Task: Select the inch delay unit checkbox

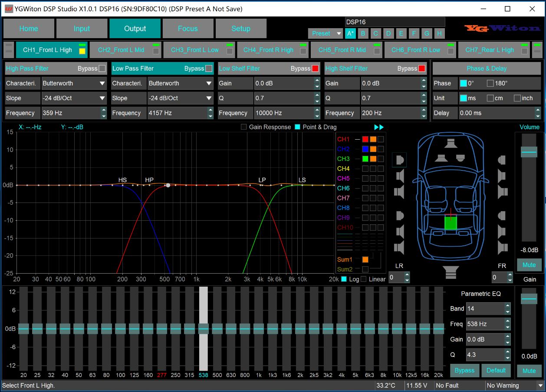Action: 517,98
